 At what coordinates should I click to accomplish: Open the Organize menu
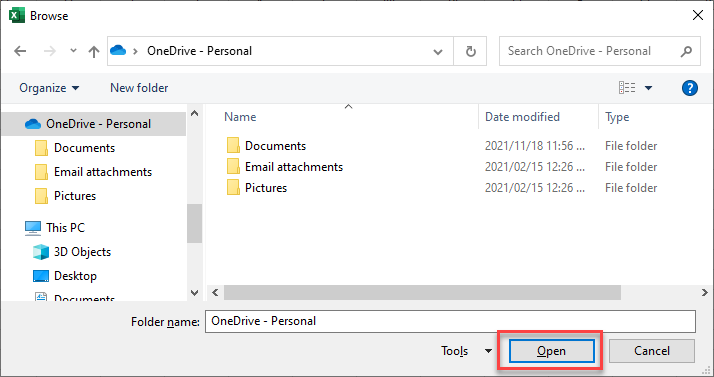coord(49,88)
